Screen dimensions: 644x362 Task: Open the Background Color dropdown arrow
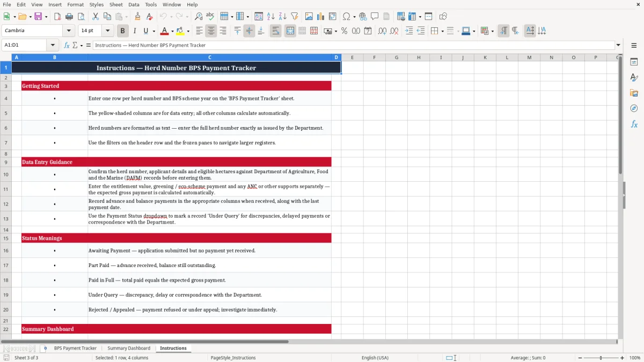(188, 31)
